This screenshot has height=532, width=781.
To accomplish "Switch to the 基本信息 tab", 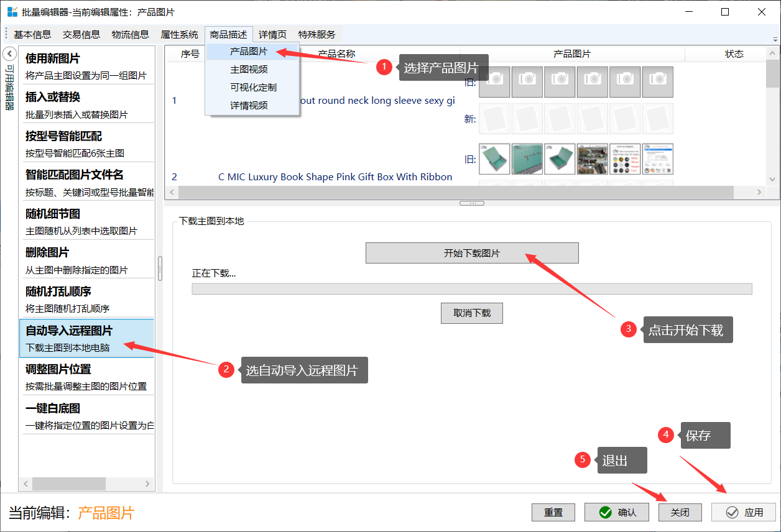I will 32,35.
